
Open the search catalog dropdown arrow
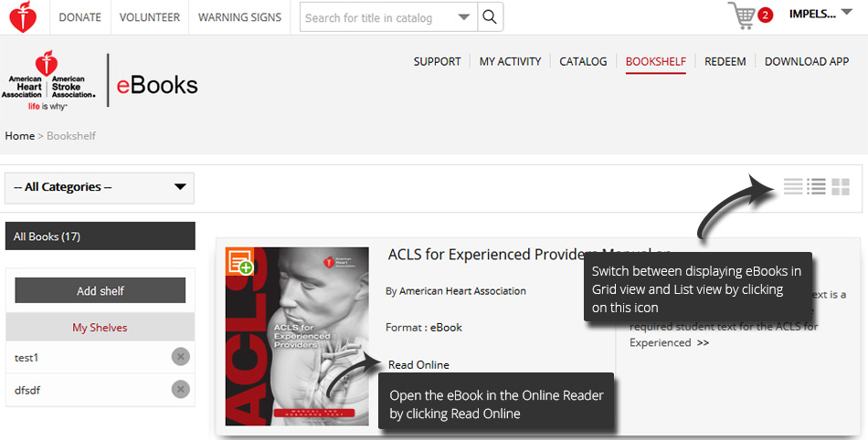click(x=465, y=17)
